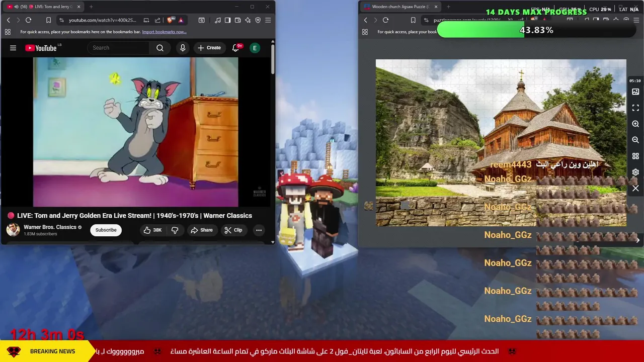This screenshot has height=362, width=644.
Task: Click the Share button under video
Action: click(202, 230)
